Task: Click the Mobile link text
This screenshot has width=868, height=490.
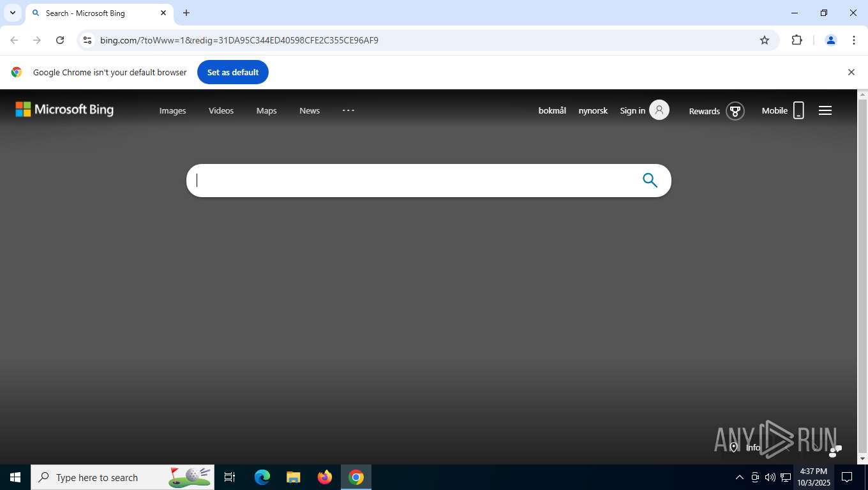Action: click(775, 110)
